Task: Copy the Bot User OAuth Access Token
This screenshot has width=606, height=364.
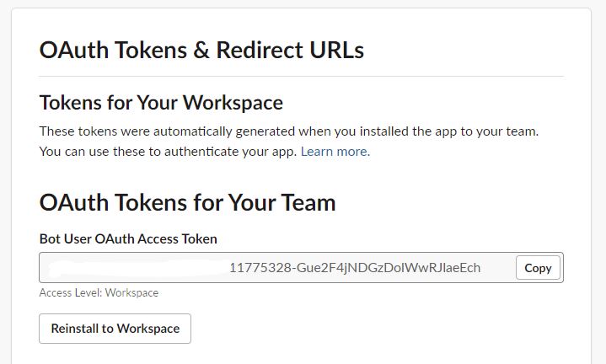Action: click(x=538, y=268)
